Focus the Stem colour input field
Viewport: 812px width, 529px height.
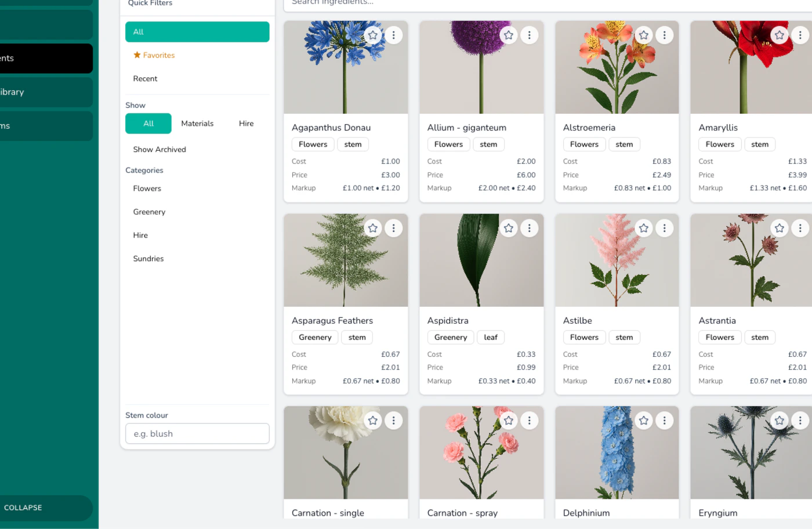pyautogui.click(x=197, y=434)
